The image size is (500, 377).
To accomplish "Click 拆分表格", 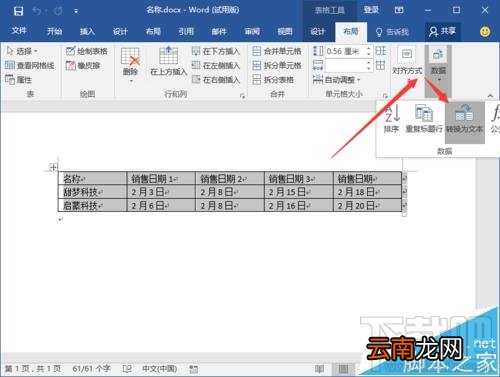I will [273, 80].
